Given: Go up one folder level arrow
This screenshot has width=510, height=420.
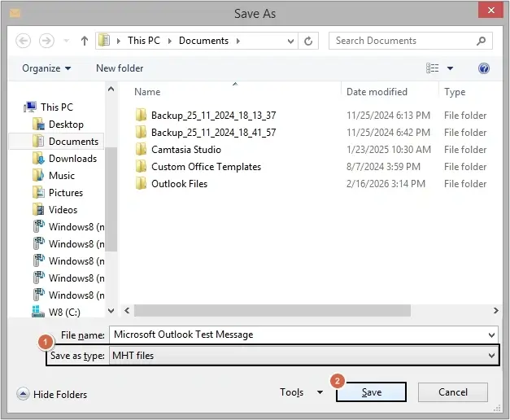Looking at the screenshot, I should (x=85, y=41).
